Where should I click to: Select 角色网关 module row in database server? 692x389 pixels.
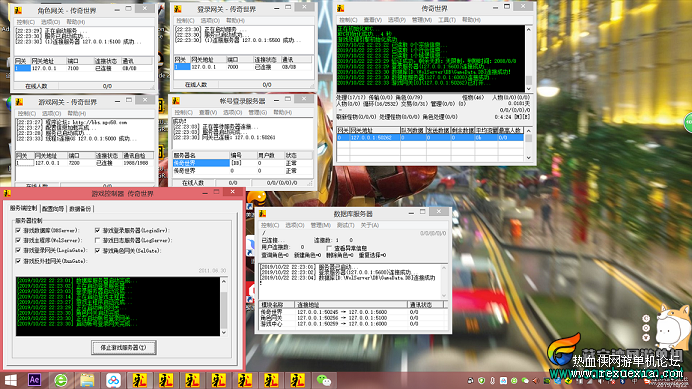[353, 318]
